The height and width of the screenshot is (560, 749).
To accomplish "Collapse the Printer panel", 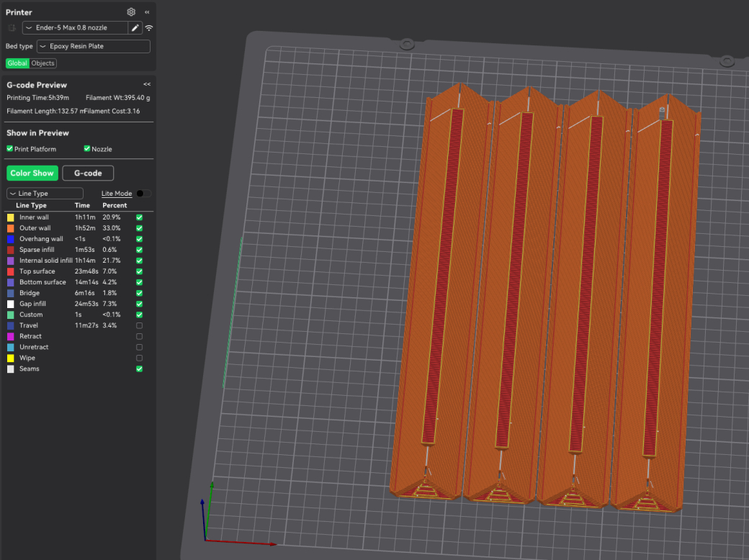I will 147,12.
